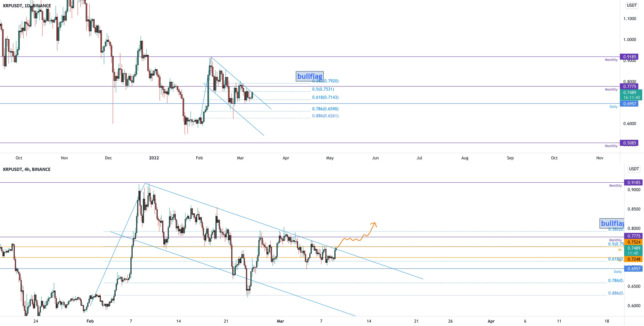Select the bullflag text label on 4h chart
644x326 pixels.
(612, 223)
